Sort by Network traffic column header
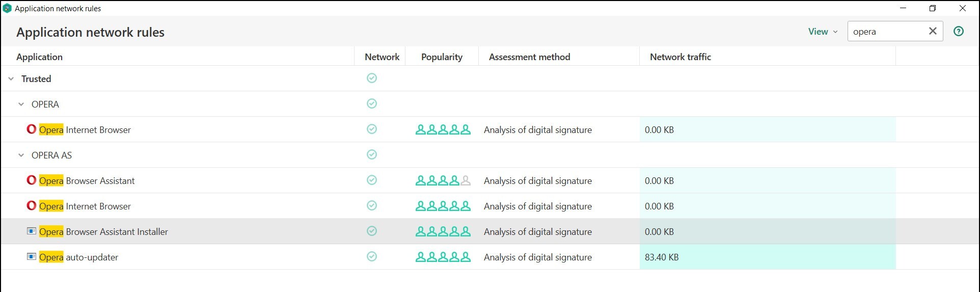 tap(680, 57)
